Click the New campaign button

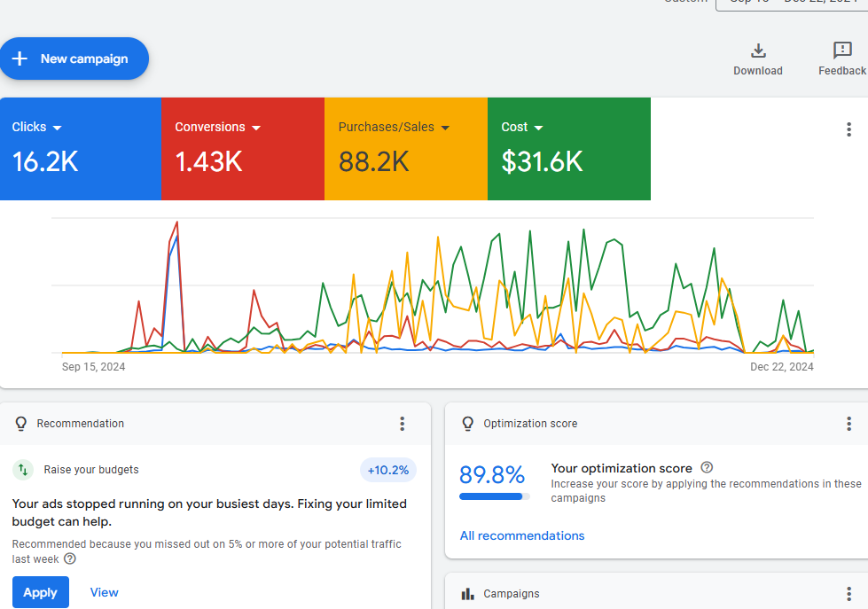point(74,59)
